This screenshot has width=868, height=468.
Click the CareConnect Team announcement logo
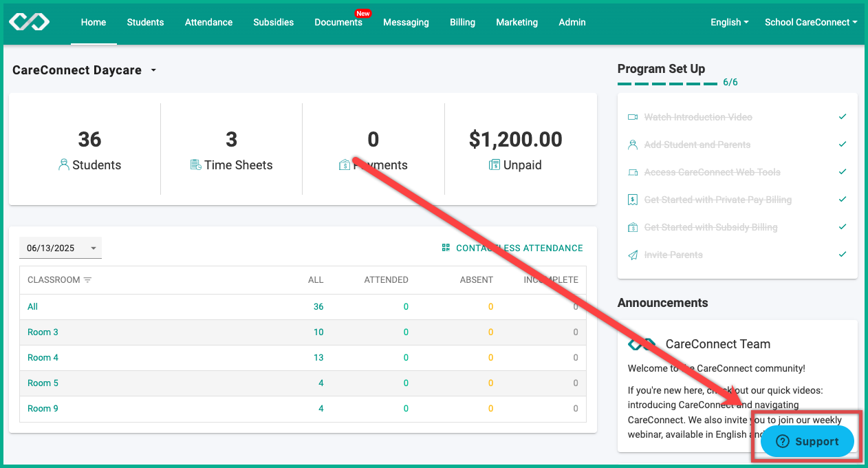642,344
